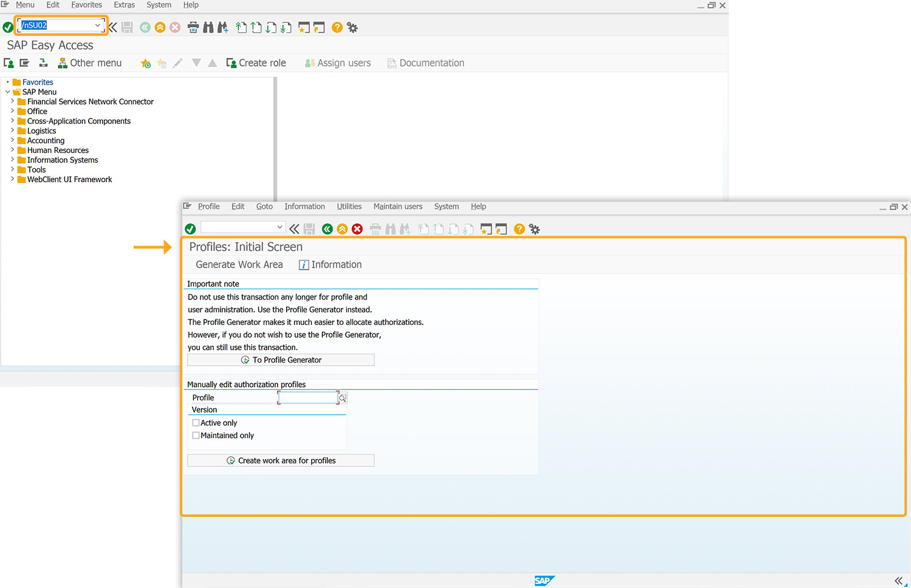Click the Information button with i icon
Image resolution: width=911 pixels, height=588 pixels.
(x=330, y=265)
